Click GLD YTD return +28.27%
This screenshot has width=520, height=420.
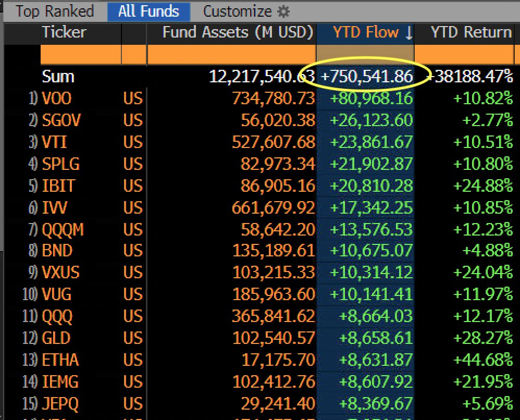[483, 338]
